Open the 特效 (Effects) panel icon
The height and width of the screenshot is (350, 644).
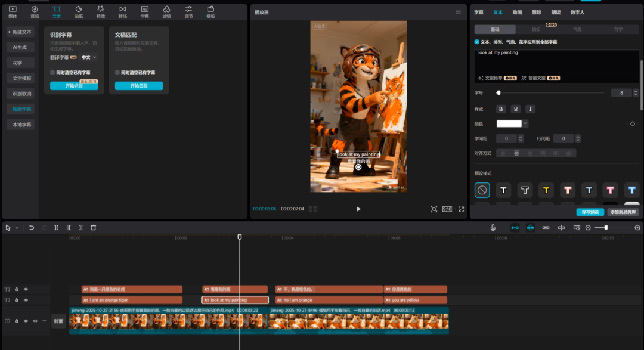[x=100, y=11]
